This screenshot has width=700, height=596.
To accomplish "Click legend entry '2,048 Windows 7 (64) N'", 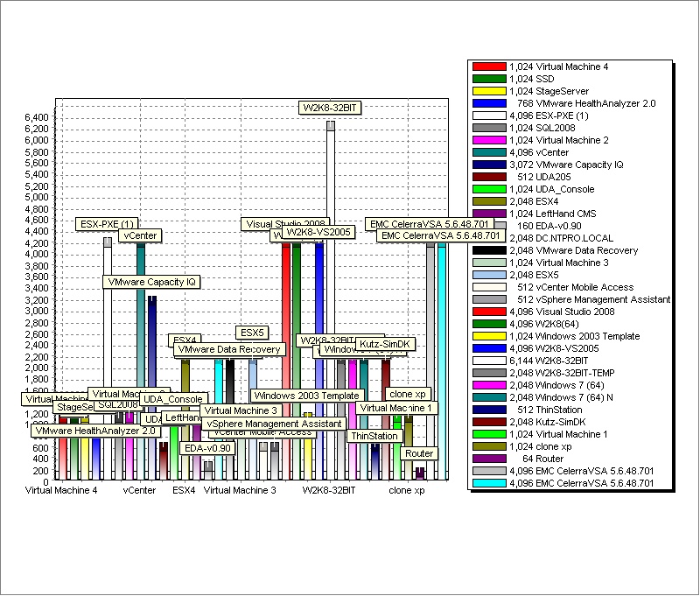I will pyautogui.click(x=561, y=397).
